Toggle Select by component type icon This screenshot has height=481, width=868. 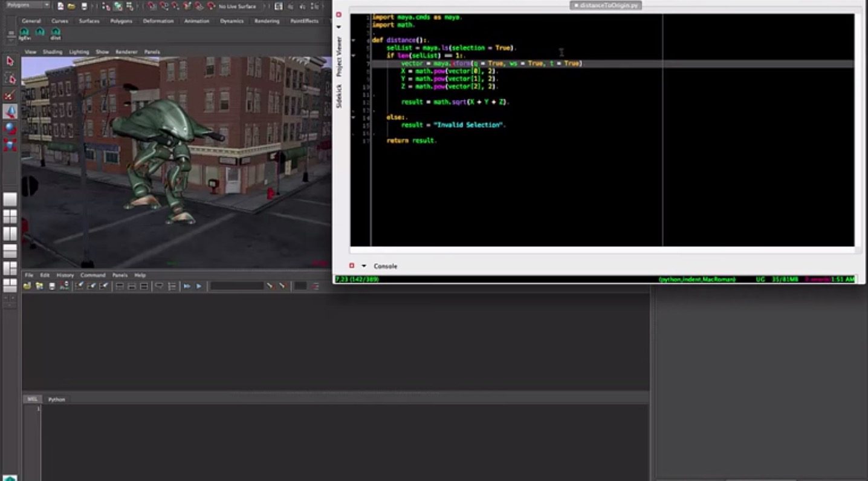(x=129, y=6)
